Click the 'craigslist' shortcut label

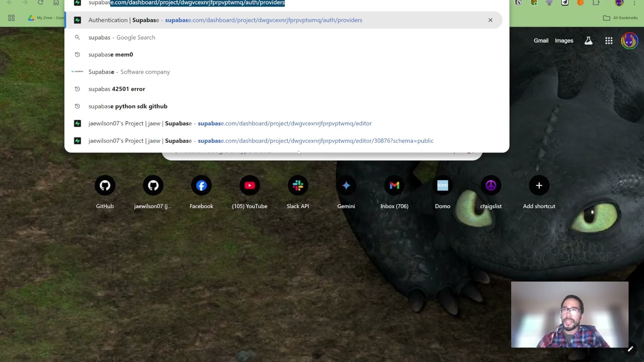click(491, 206)
